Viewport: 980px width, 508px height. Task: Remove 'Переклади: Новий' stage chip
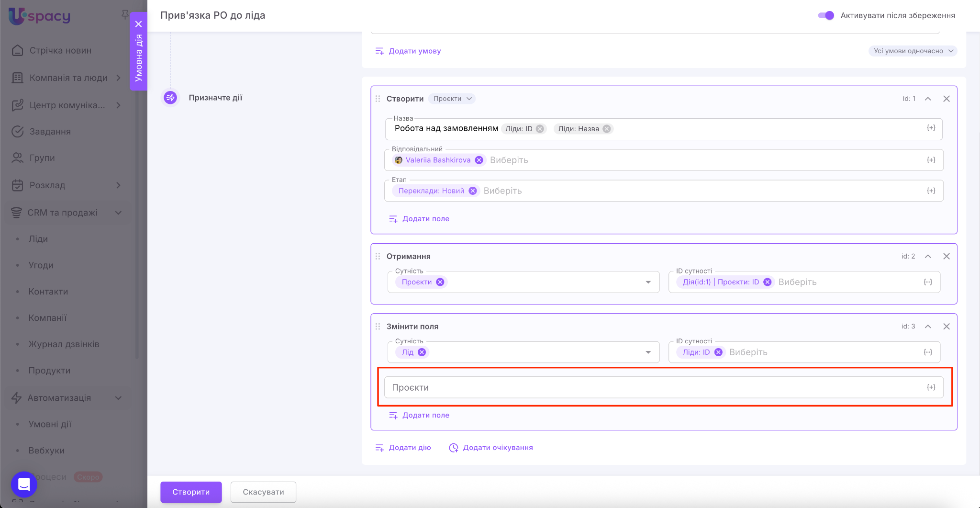pos(473,191)
